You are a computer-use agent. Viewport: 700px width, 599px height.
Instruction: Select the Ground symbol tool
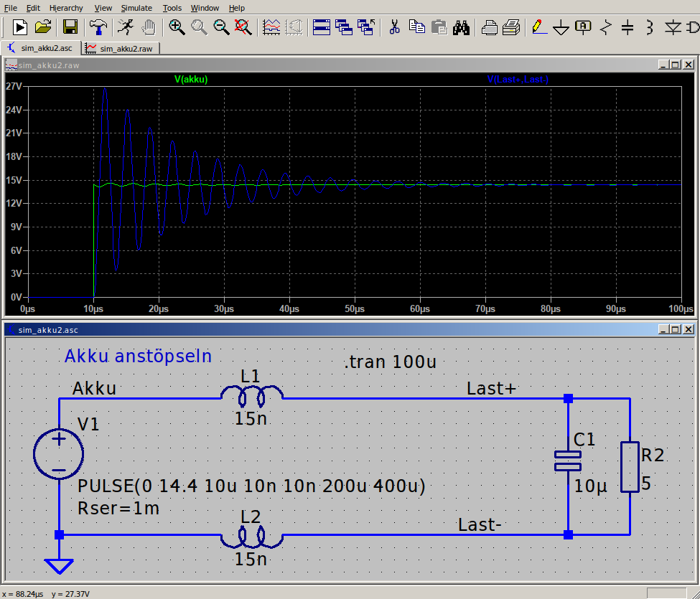coord(561,27)
